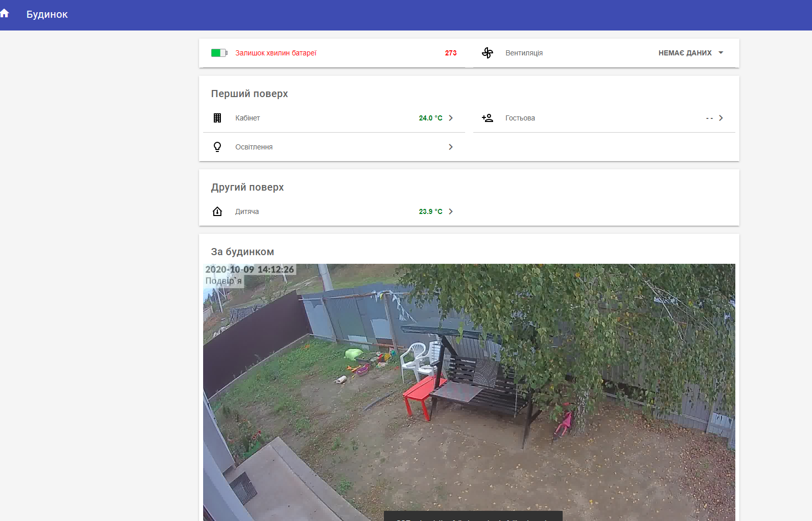Viewport: 812px width, 521px height.
Task: Click the home icon in header
Action: [4, 14]
